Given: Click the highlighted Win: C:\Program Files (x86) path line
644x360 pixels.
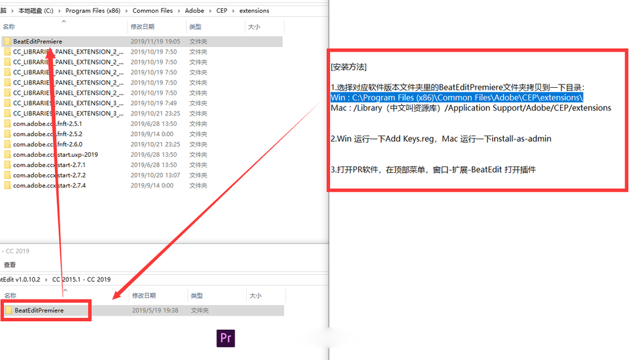Looking at the screenshot, I should click(457, 98).
